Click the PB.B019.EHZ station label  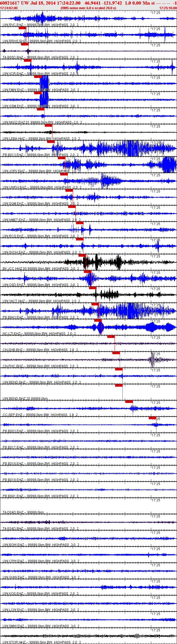pos(41,480)
